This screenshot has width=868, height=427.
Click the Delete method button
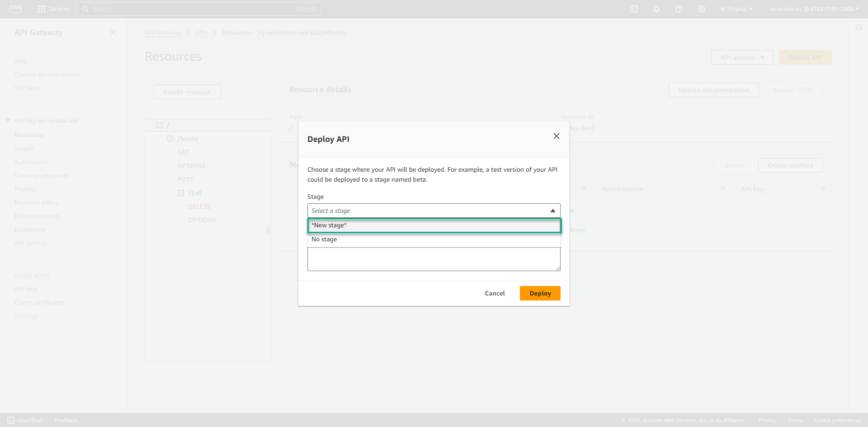[x=735, y=165]
